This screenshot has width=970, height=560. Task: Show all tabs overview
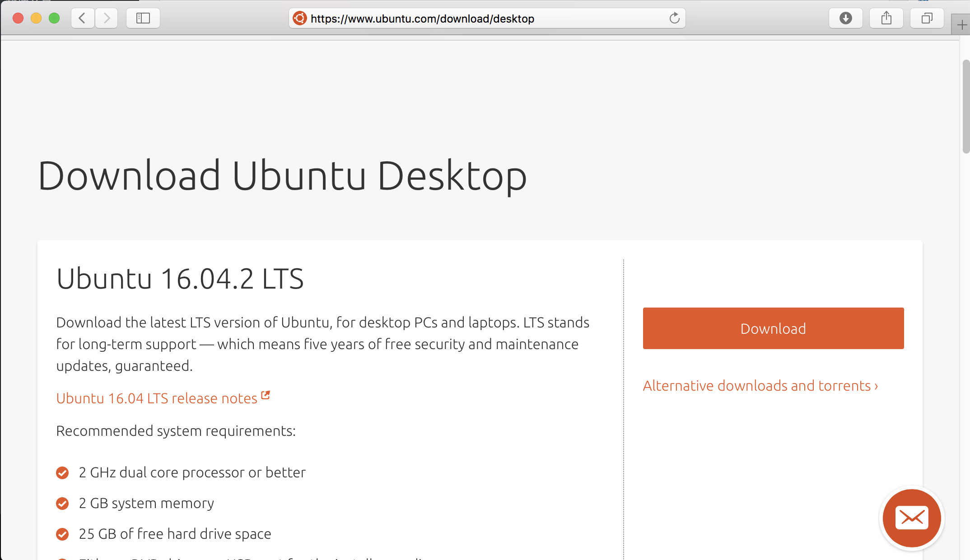click(927, 18)
